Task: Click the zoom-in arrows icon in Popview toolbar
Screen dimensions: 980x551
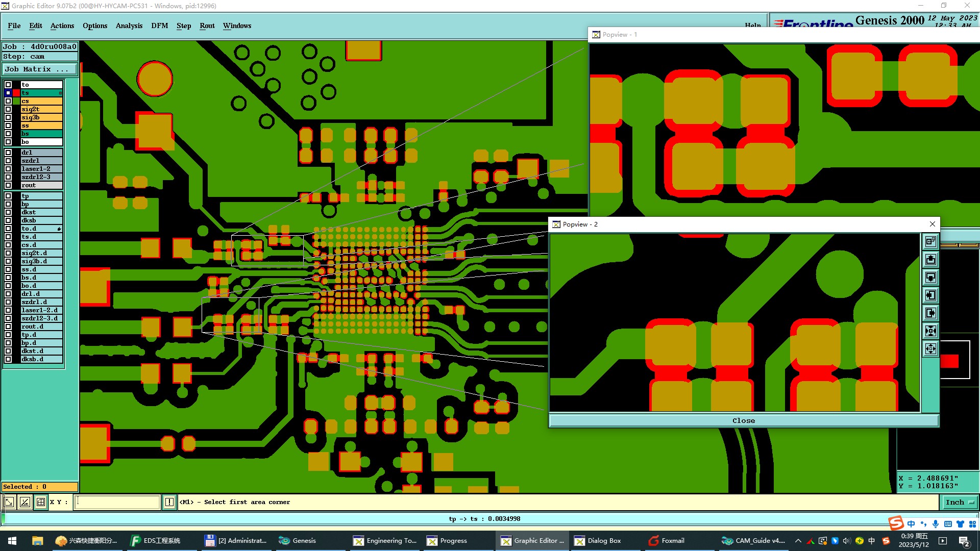Action: coord(930,331)
